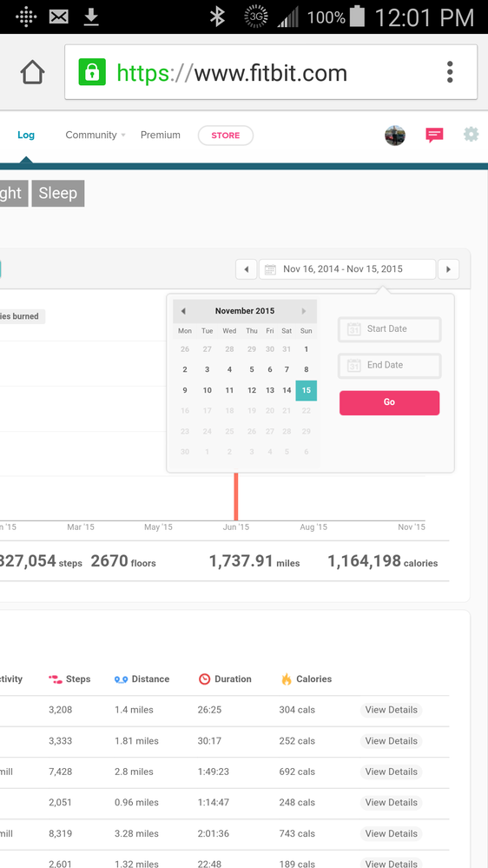The image size is (488, 868).
Task: Tap the email envelope status bar icon
Action: (x=58, y=17)
